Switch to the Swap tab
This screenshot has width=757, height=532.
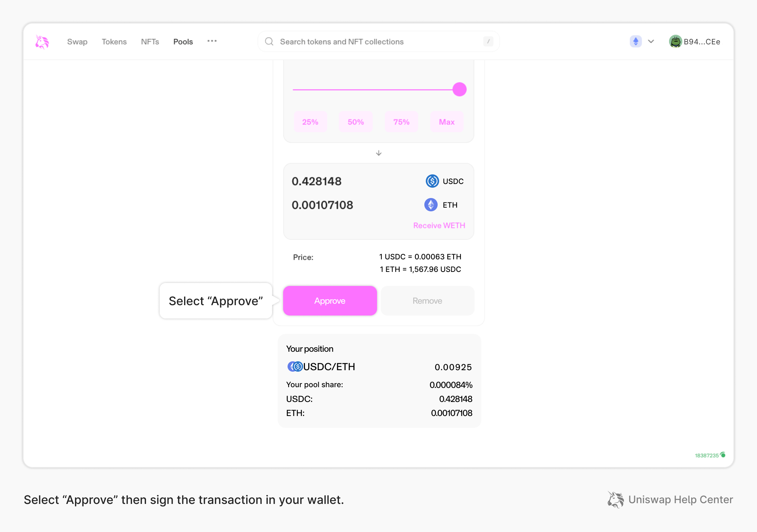point(77,41)
